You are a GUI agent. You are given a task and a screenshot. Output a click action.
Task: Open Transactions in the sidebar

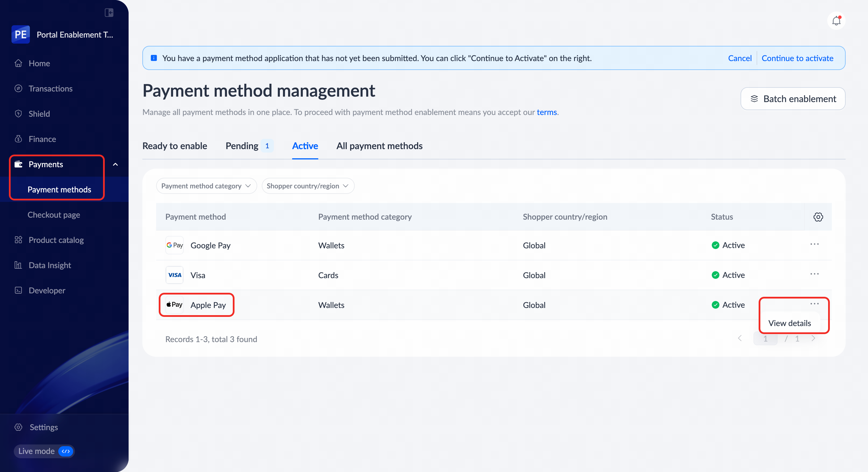pyautogui.click(x=51, y=89)
